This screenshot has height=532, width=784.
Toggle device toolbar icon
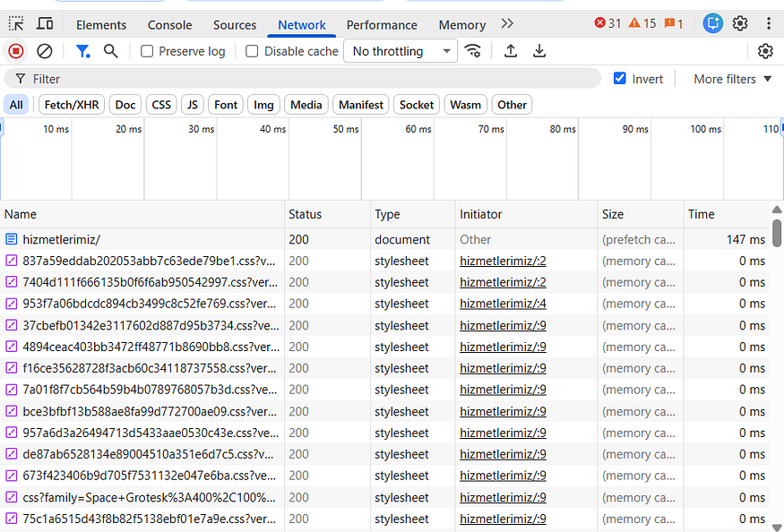pos(45,23)
